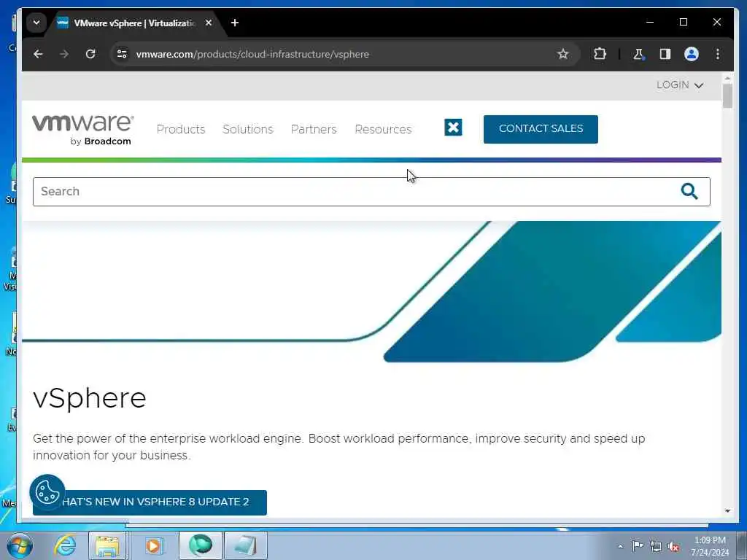The height and width of the screenshot is (560, 747).
Task: Reload the vSphere page
Action: point(90,54)
